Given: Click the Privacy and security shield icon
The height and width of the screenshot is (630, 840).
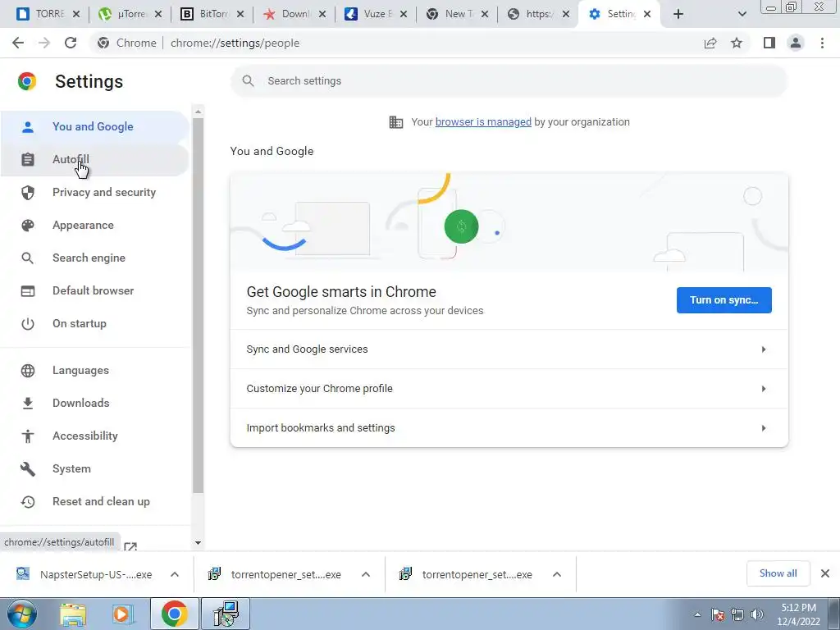Looking at the screenshot, I should 27,192.
